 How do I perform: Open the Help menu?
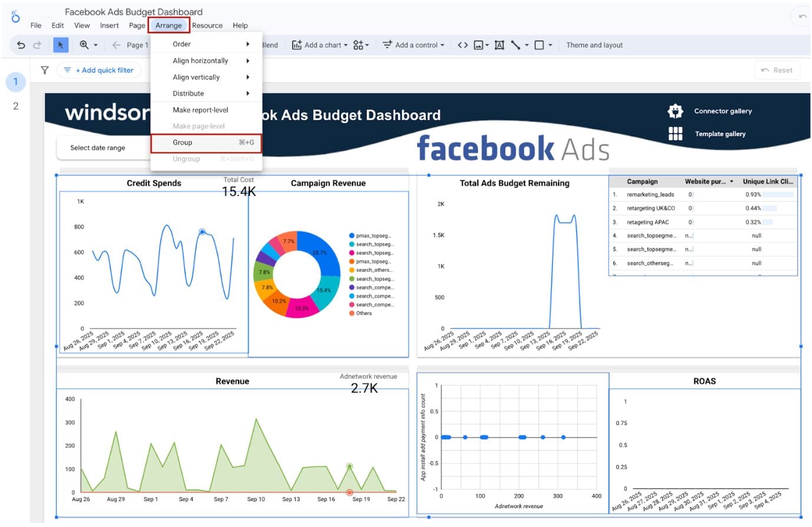(240, 25)
